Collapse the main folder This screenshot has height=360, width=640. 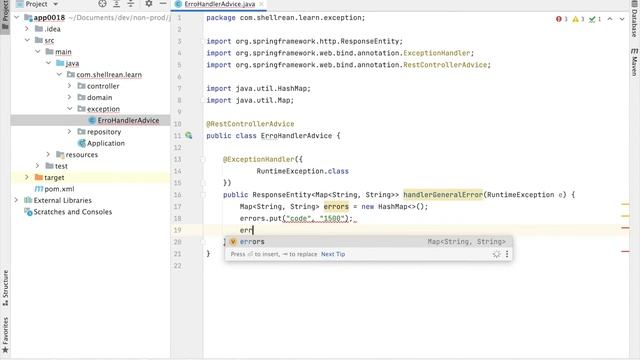[x=38, y=52]
